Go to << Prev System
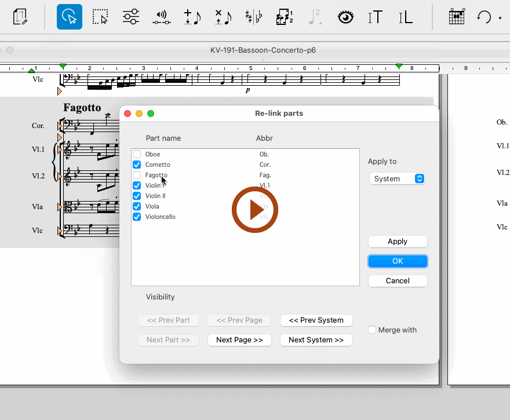510x420 pixels. (x=316, y=320)
